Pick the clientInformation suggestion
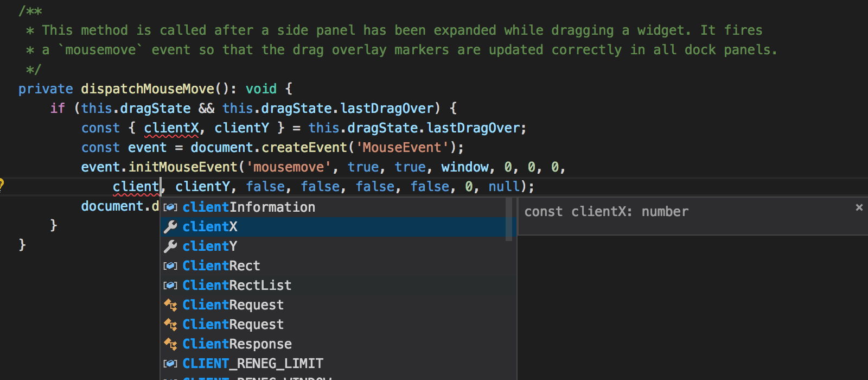Screen dimensions: 868x380 [x=338, y=207]
